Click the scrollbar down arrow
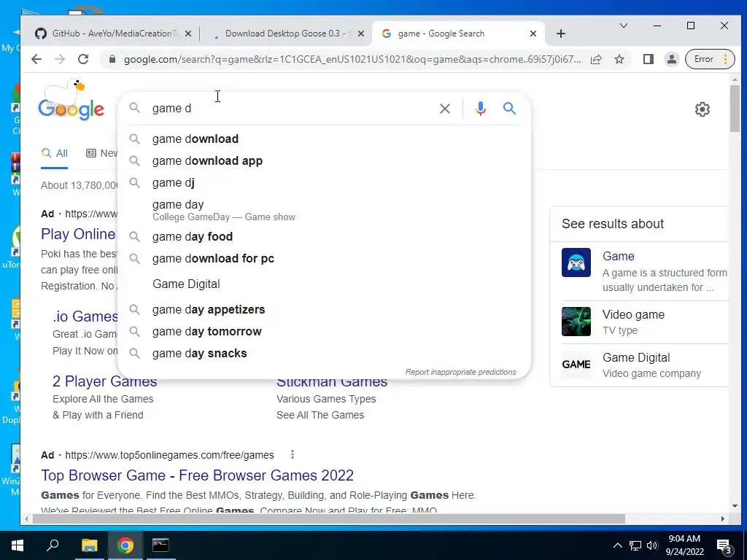The height and width of the screenshot is (560, 747). [x=734, y=506]
